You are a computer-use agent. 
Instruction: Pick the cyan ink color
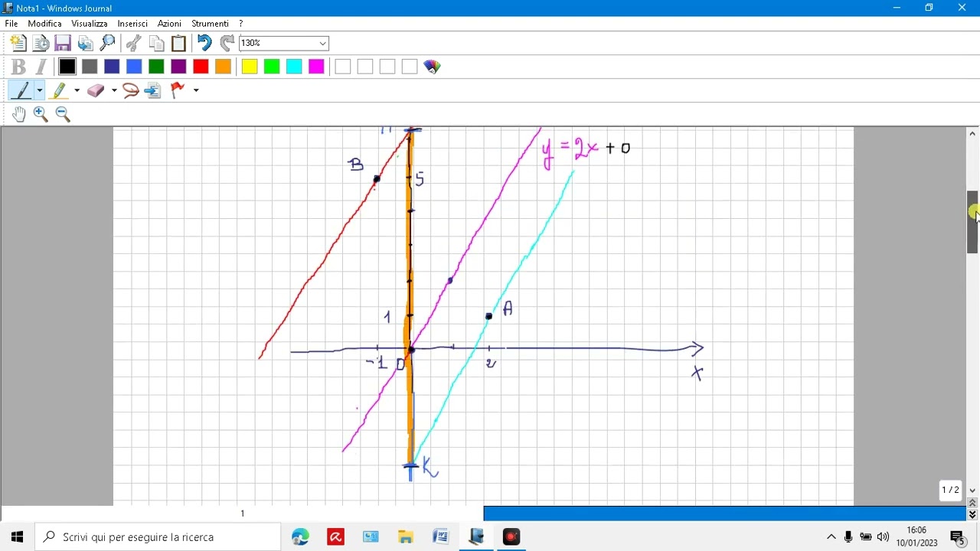tap(294, 67)
